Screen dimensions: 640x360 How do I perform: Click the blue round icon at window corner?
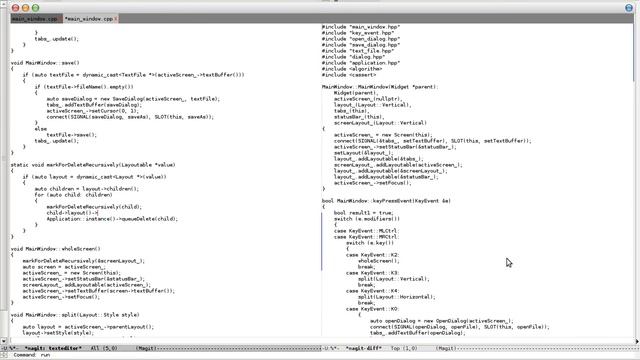click(x=629, y=8)
